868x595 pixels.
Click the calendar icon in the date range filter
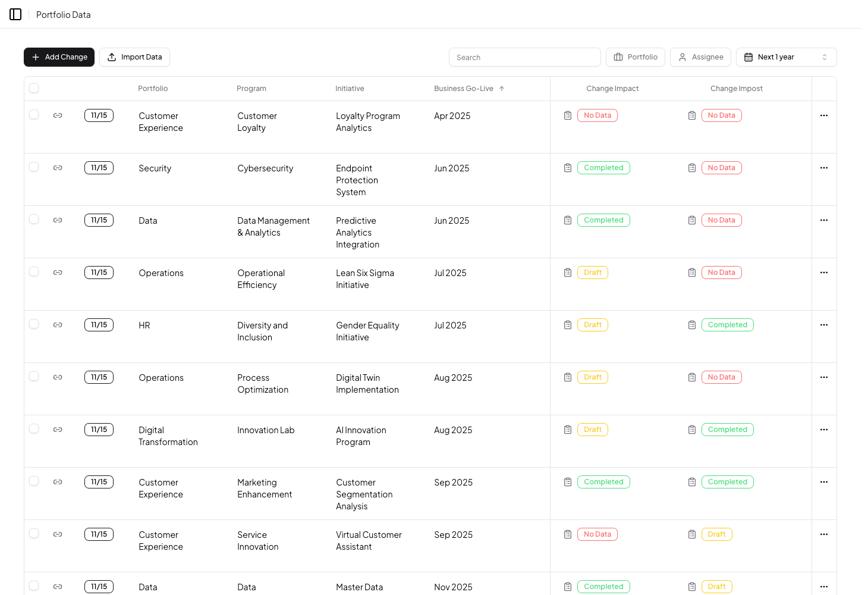pos(749,57)
